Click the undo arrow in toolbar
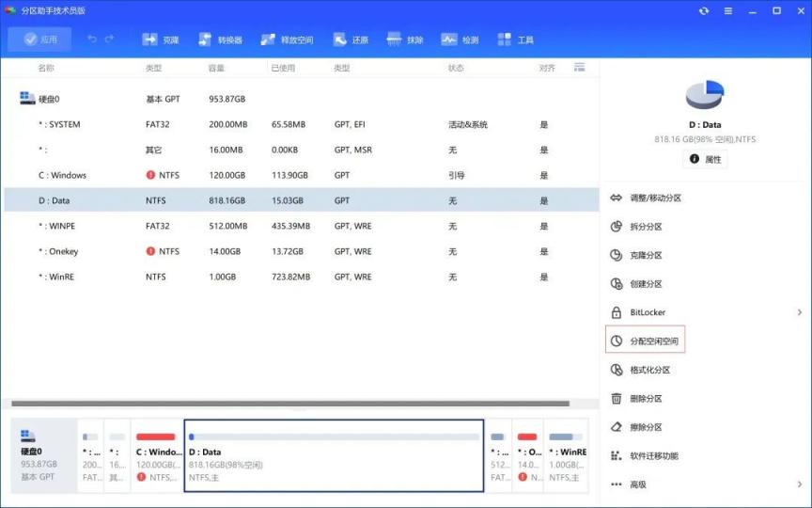The height and width of the screenshot is (508, 812). (92, 40)
